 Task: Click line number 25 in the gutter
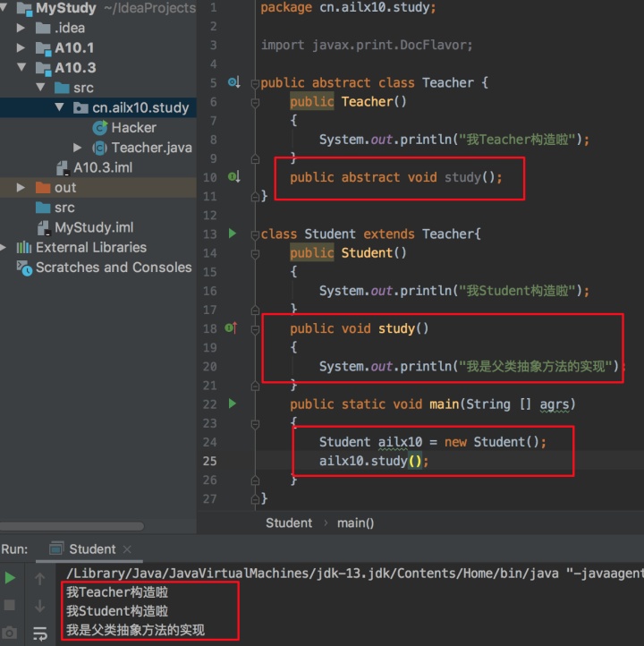pos(209,461)
